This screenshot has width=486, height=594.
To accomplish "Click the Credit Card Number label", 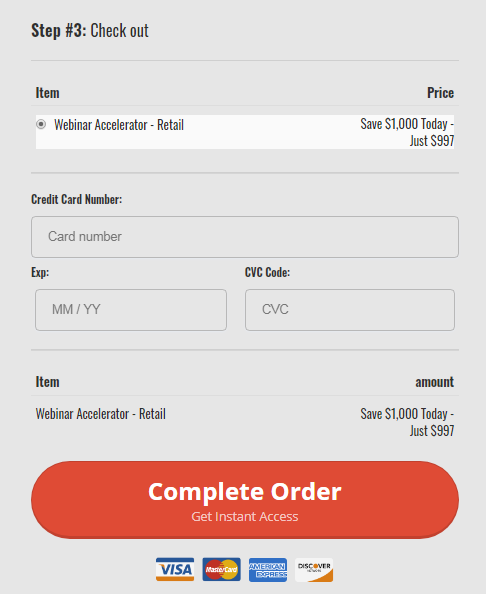I will point(77,199).
